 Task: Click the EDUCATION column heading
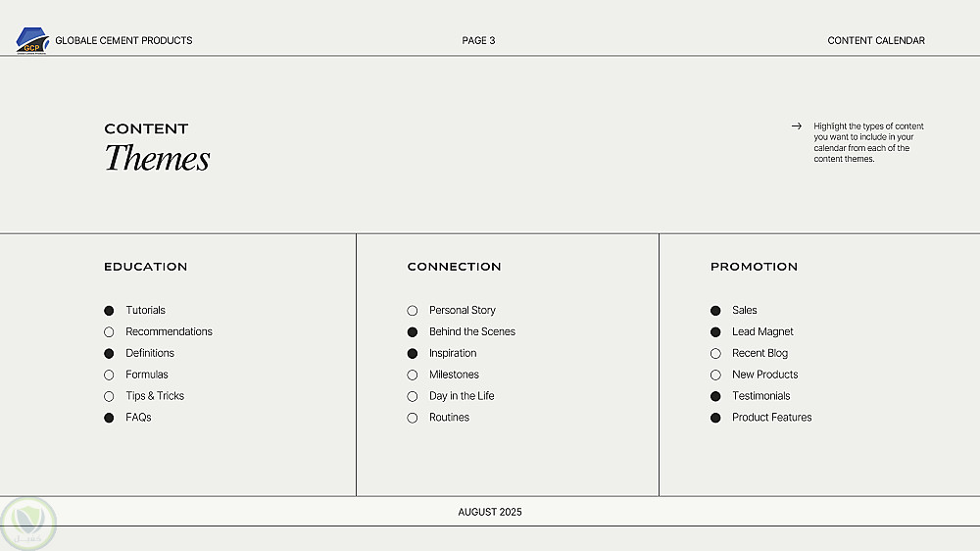[145, 267]
